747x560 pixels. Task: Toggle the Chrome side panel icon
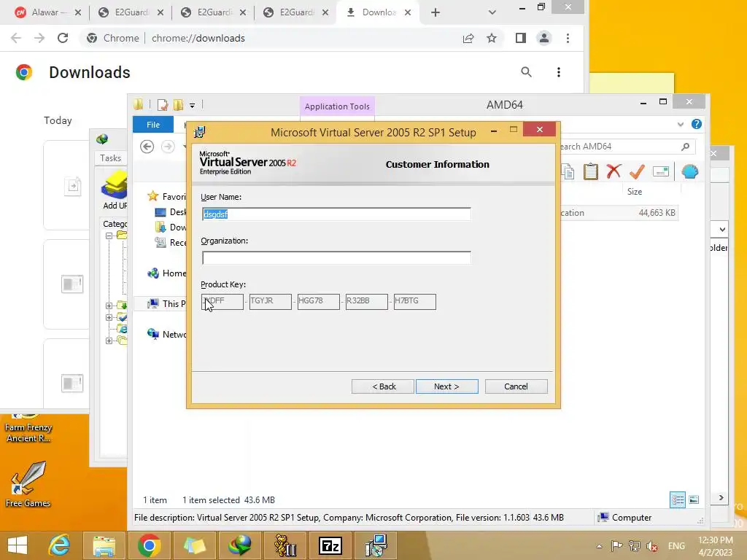coord(521,38)
